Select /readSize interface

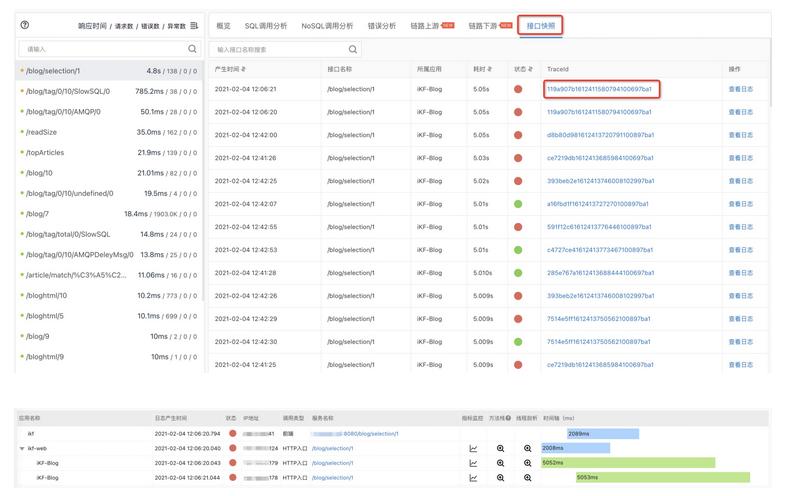(x=109, y=132)
